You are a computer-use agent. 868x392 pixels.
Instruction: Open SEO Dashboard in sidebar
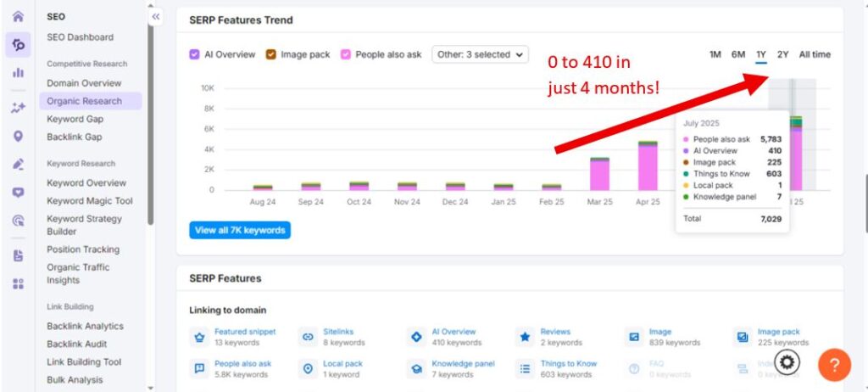tap(80, 37)
